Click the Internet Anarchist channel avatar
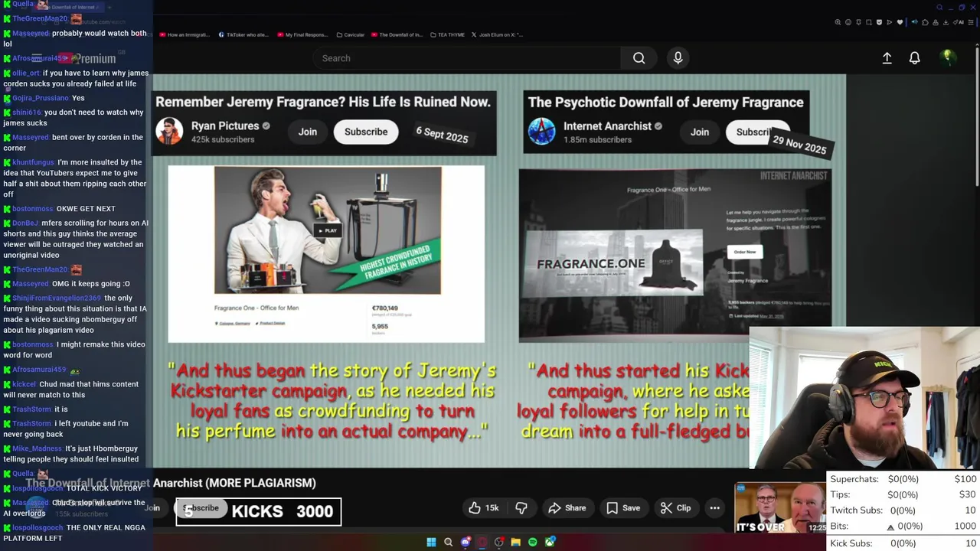 pos(541,132)
